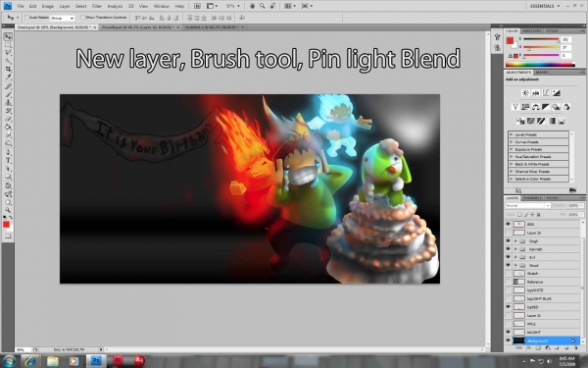Screen dimensions: 588x368
Task: Open the Essentials workspace switcher
Action: tap(545, 6)
